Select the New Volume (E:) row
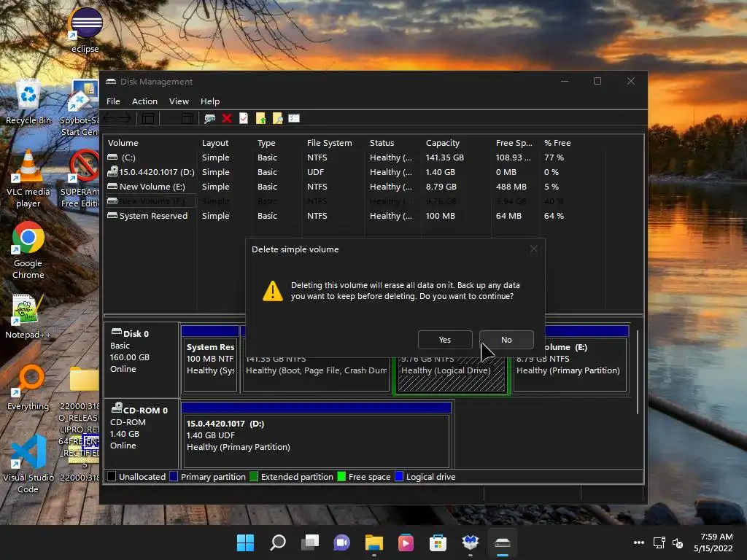The width and height of the screenshot is (747, 560). click(x=355, y=187)
